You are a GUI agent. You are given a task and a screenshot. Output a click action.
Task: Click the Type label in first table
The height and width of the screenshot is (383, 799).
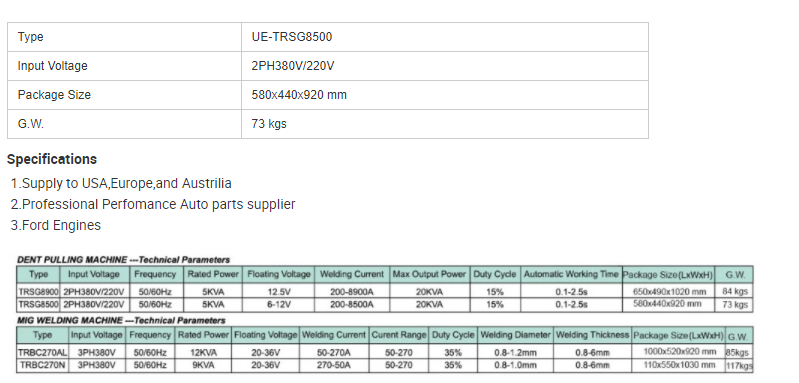coord(31,37)
